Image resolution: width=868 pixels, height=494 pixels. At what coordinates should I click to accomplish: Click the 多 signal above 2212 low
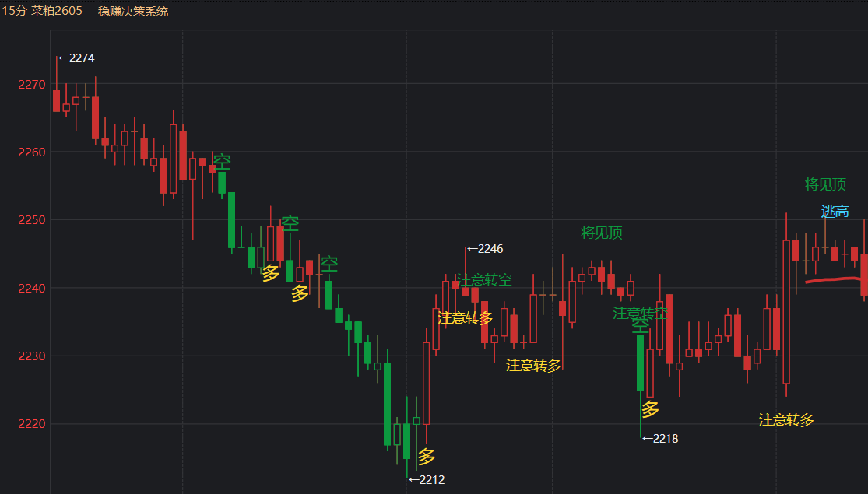click(427, 457)
